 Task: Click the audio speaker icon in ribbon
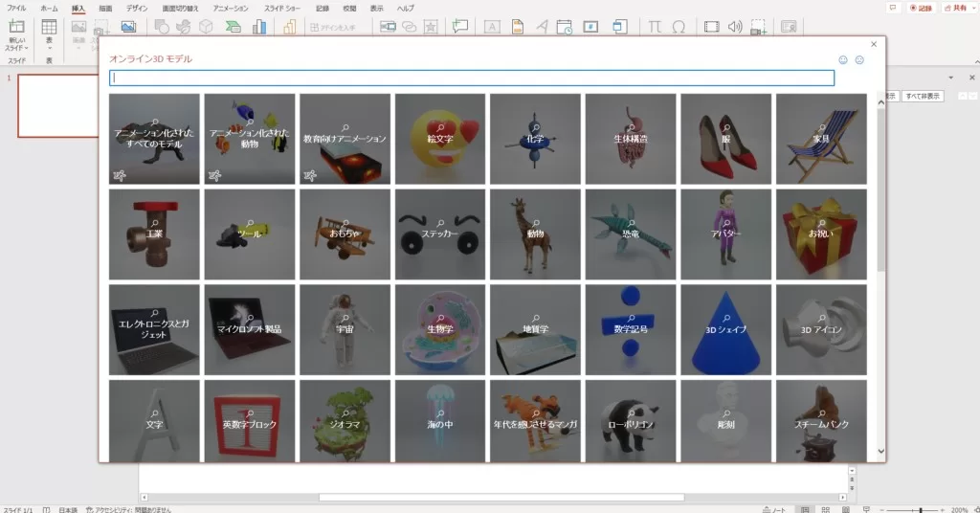click(x=735, y=27)
